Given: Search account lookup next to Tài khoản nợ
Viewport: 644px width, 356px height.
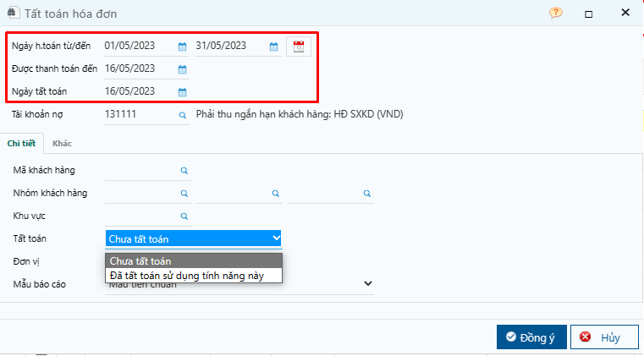Looking at the screenshot, I should (183, 115).
